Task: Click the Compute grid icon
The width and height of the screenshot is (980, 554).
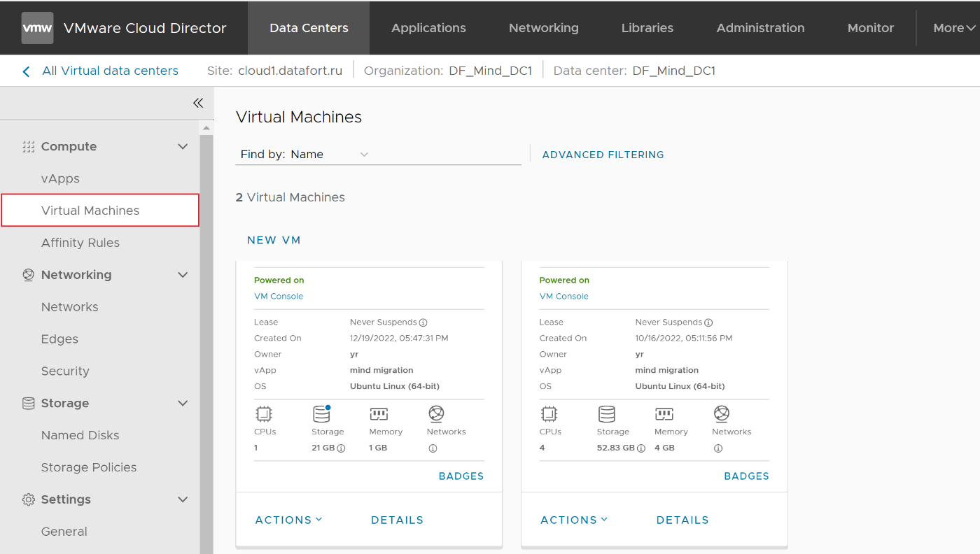Action: (29, 146)
